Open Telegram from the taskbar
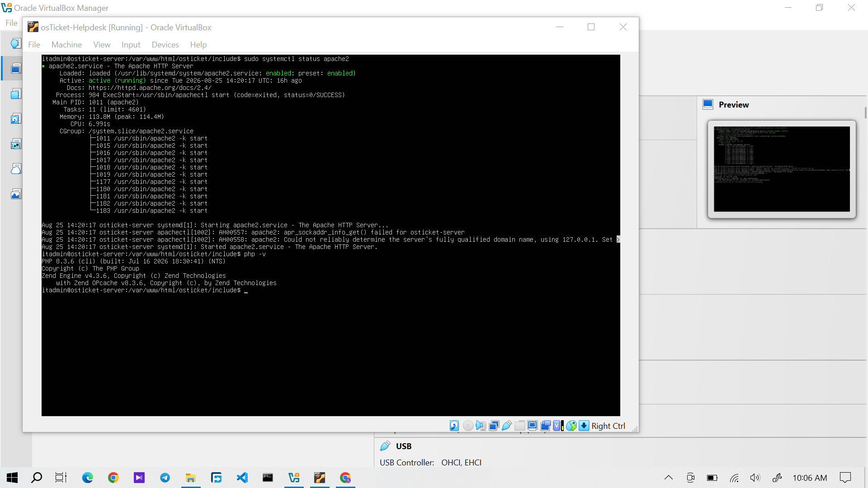 (x=165, y=478)
